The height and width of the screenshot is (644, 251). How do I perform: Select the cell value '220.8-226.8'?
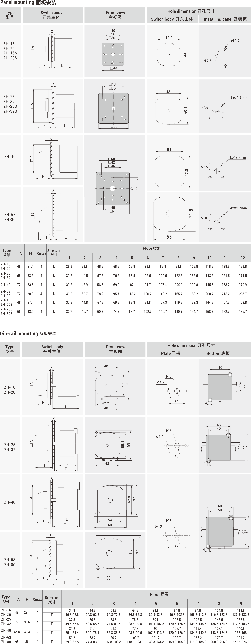[x=241, y=642]
